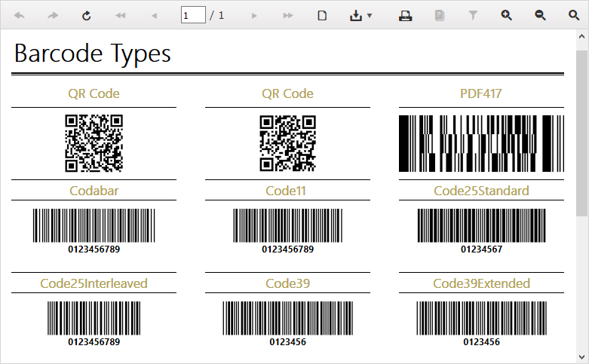Click the 'Barcode Types' title text
This screenshot has width=589, height=364.
[x=93, y=54]
